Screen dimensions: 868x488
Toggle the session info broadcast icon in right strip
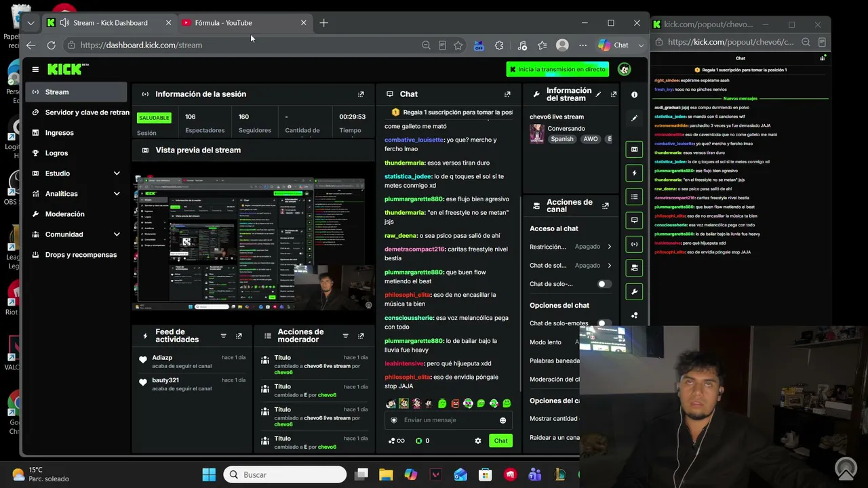634,244
